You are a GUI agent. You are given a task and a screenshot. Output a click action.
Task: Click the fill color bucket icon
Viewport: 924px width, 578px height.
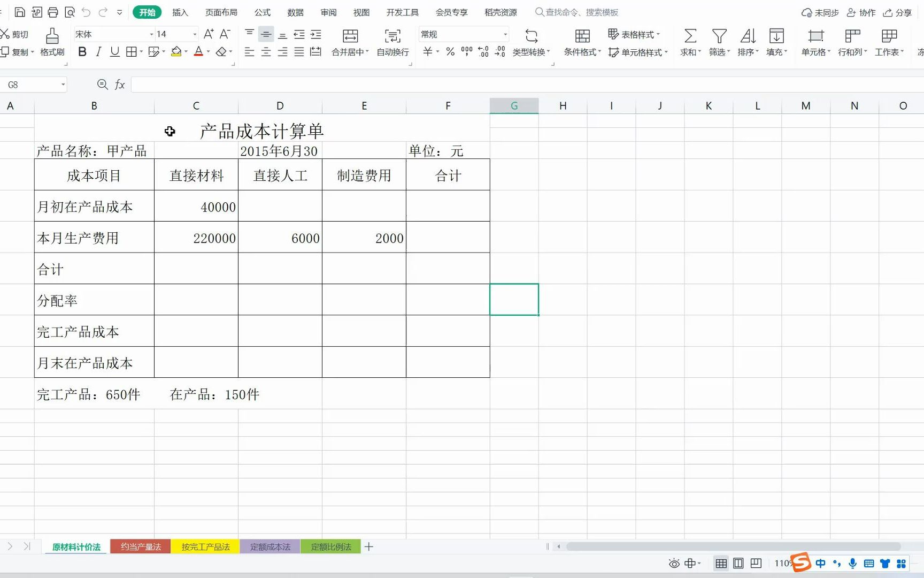[x=176, y=51]
